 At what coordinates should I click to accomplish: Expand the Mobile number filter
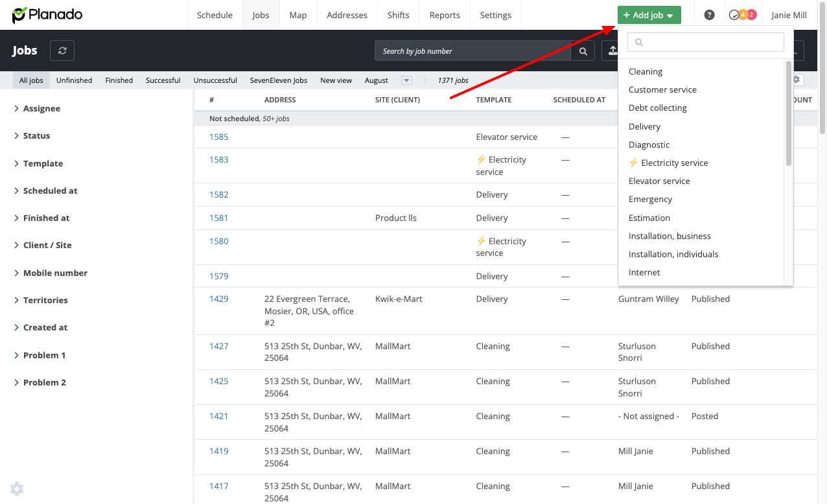[51, 273]
